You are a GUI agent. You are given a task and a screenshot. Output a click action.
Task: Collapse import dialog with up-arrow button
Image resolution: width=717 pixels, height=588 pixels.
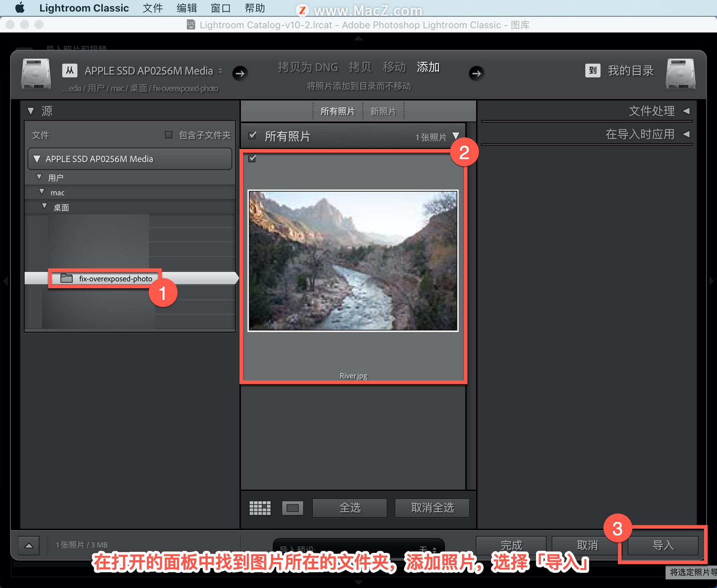click(29, 545)
